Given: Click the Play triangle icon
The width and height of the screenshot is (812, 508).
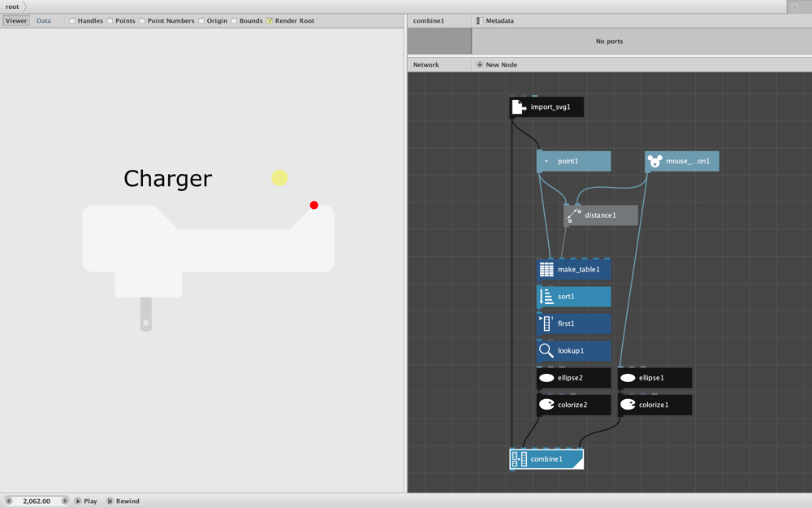Looking at the screenshot, I should tap(78, 501).
